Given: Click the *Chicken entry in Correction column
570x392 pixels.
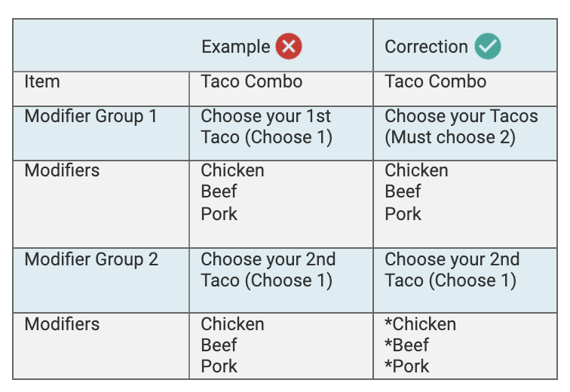Looking at the screenshot, I should [421, 324].
